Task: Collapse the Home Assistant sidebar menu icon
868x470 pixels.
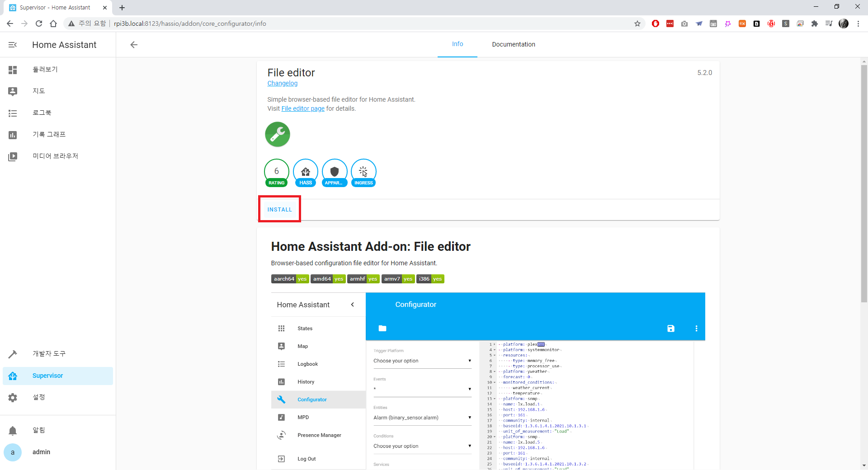Action: pyautogui.click(x=13, y=45)
